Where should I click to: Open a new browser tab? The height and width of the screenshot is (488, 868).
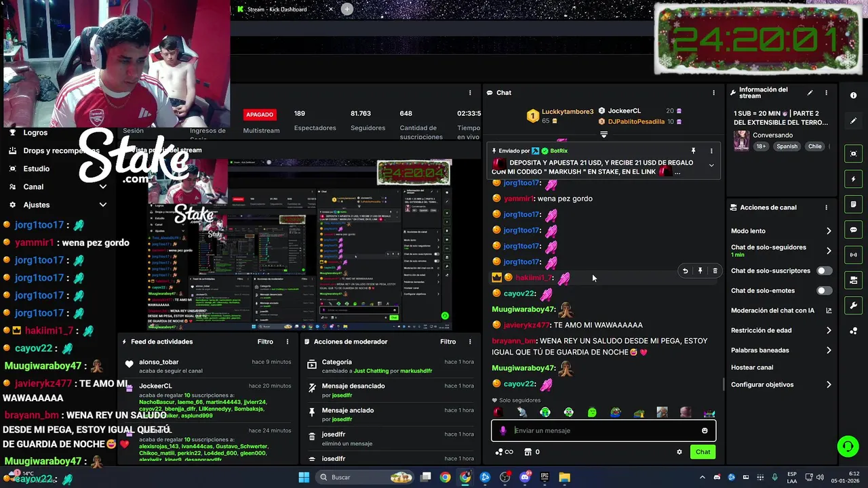point(347,9)
